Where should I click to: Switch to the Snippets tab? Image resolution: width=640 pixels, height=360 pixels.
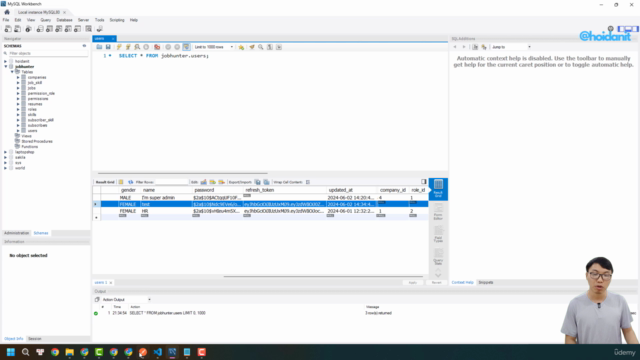486,282
